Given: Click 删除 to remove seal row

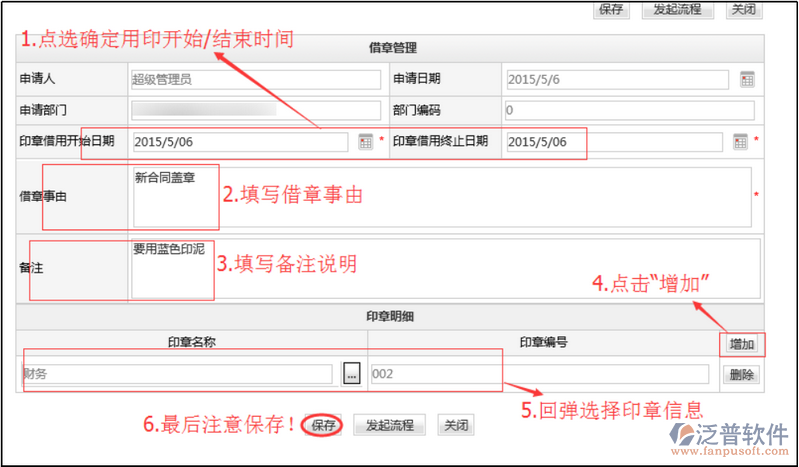Looking at the screenshot, I should tap(741, 375).
